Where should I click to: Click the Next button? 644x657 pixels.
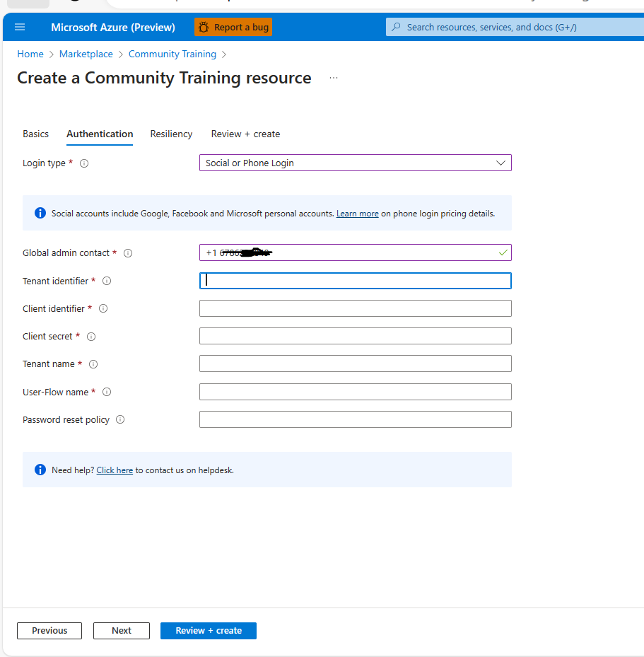pos(122,631)
